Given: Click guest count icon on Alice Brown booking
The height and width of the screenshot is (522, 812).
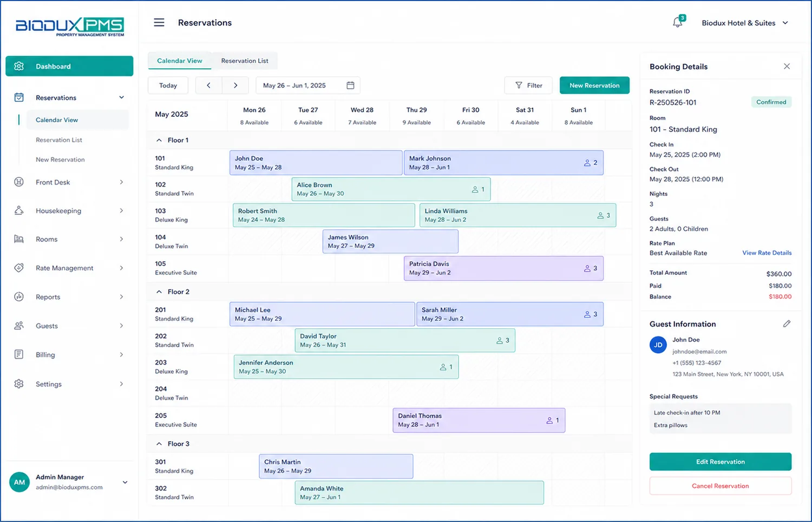Looking at the screenshot, I should (475, 189).
